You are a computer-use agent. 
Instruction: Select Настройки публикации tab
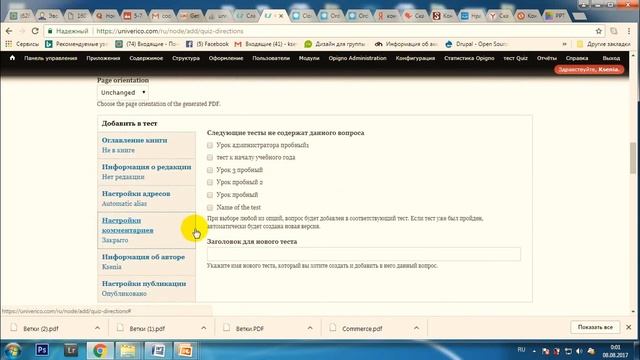[147, 288]
